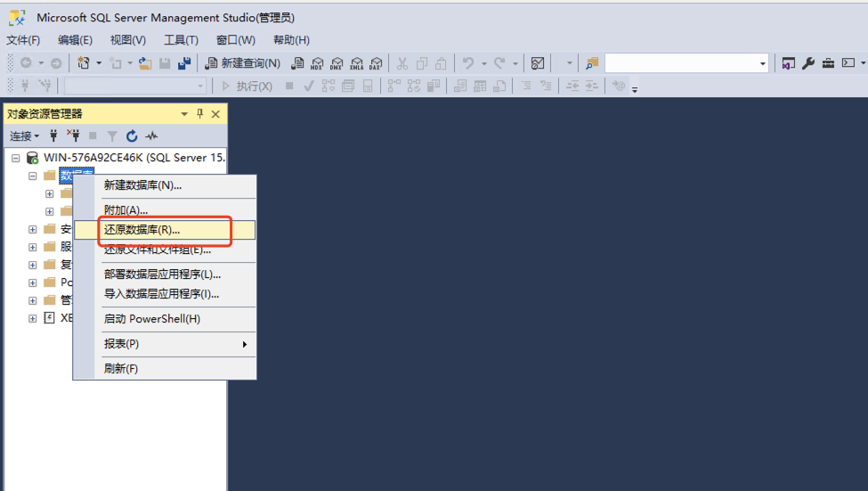The height and width of the screenshot is (491, 868).
Task: Toggle auto-hide pin on 对象资源管理器 panel
Action: (x=200, y=114)
